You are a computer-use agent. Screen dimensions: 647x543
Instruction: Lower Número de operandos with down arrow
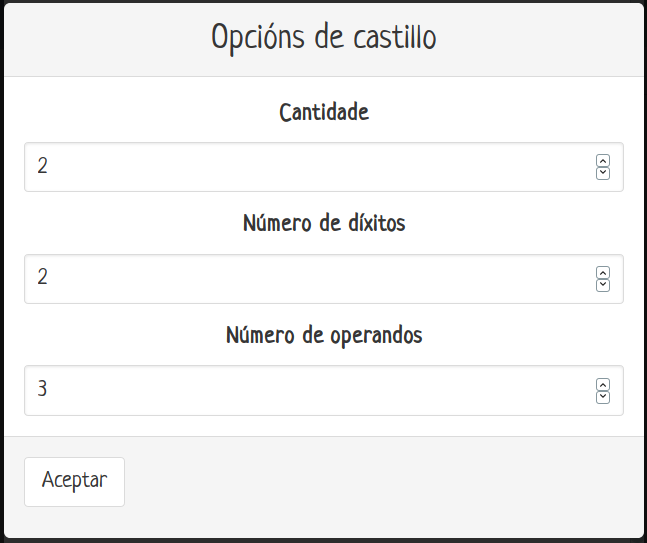(602, 397)
